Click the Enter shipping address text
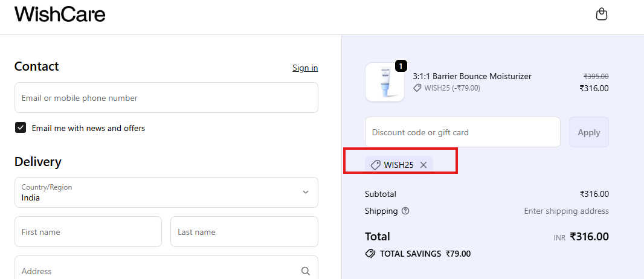Viewport: 644px width, 279px height. click(x=567, y=211)
